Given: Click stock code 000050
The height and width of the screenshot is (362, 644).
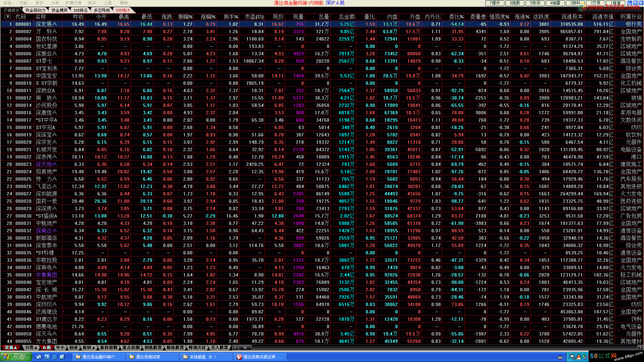Looking at the screenshot, I should 23,334.
